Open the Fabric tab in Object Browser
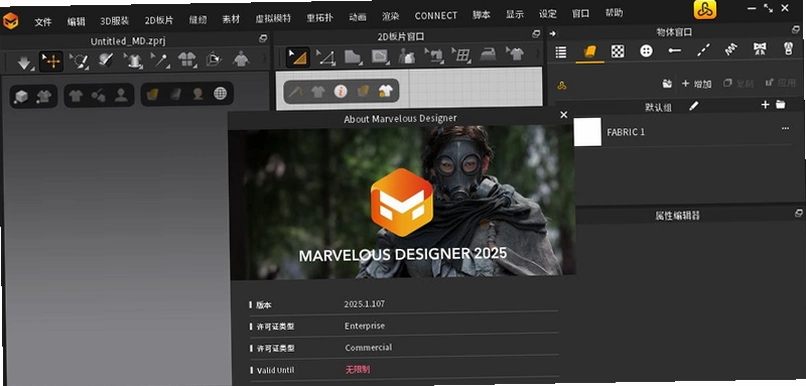Image resolution: width=806 pixels, height=386 pixels. (590, 51)
